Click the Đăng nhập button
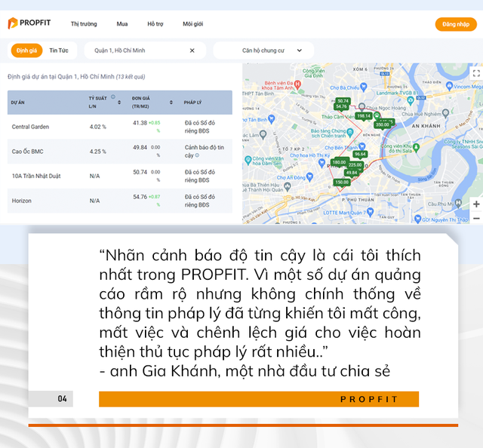The height and width of the screenshot is (448, 483). coord(456,24)
